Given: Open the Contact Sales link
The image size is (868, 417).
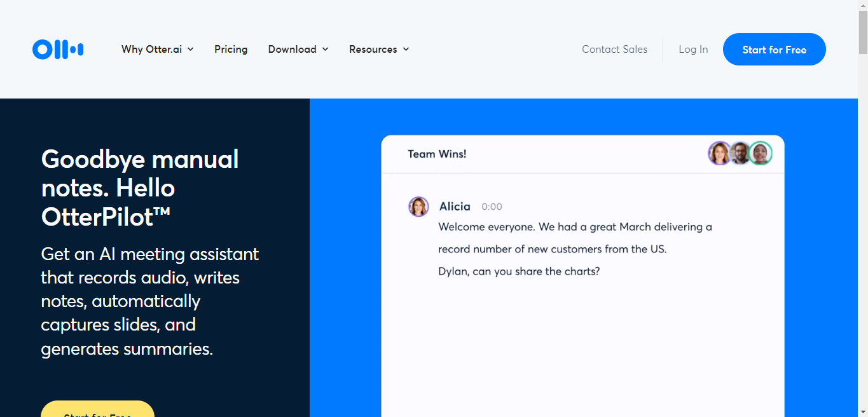Looking at the screenshot, I should point(614,50).
